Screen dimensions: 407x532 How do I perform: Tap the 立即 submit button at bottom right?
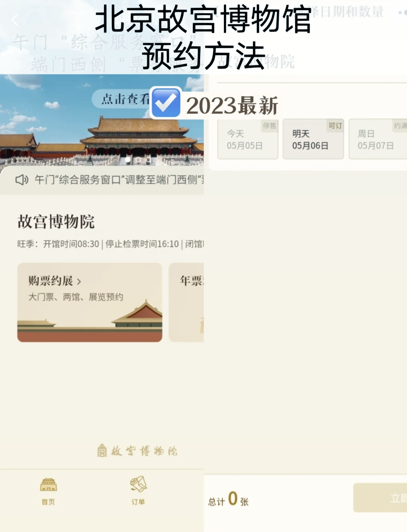pyautogui.click(x=380, y=498)
